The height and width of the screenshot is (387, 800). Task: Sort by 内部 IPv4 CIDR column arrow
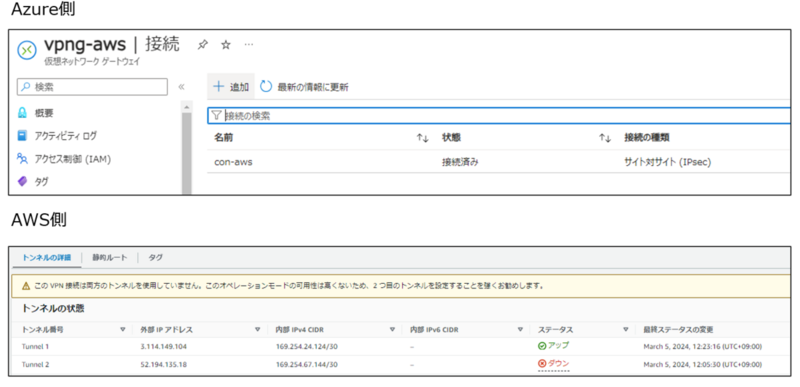click(392, 329)
